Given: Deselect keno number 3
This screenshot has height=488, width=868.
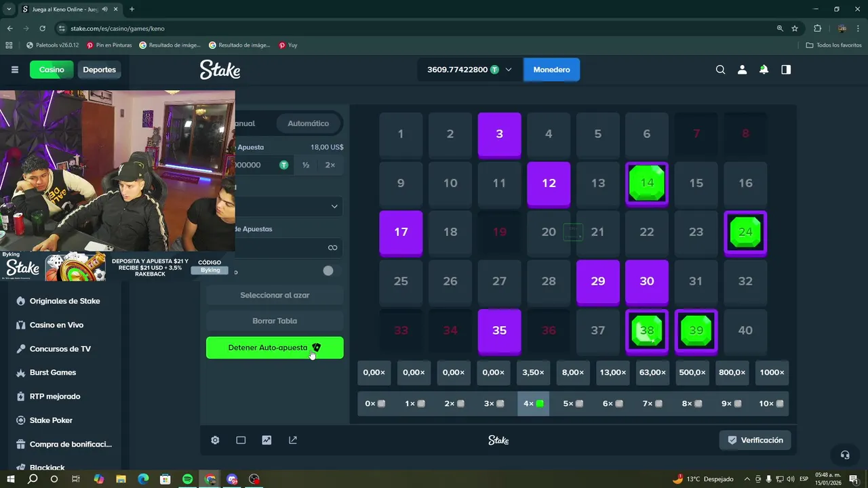Looking at the screenshot, I should coord(499,134).
